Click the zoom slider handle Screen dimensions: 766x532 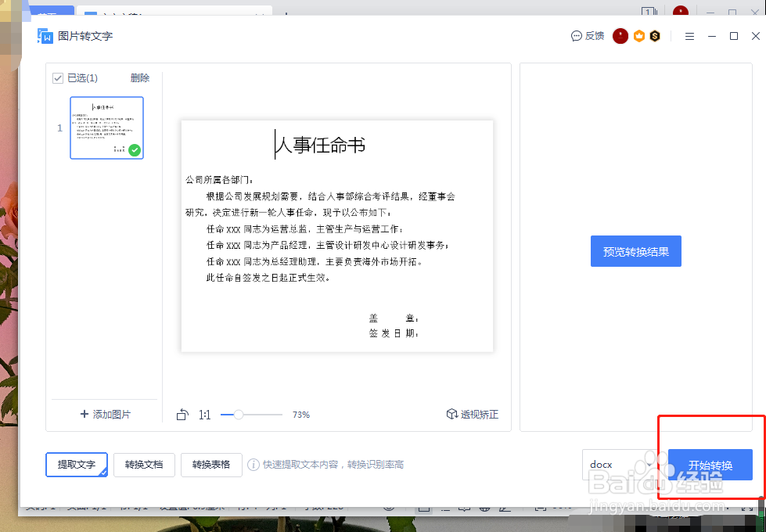pos(239,415)
